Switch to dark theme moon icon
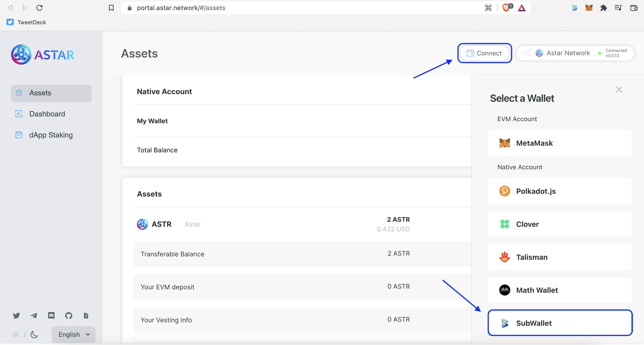 point(34,334)
